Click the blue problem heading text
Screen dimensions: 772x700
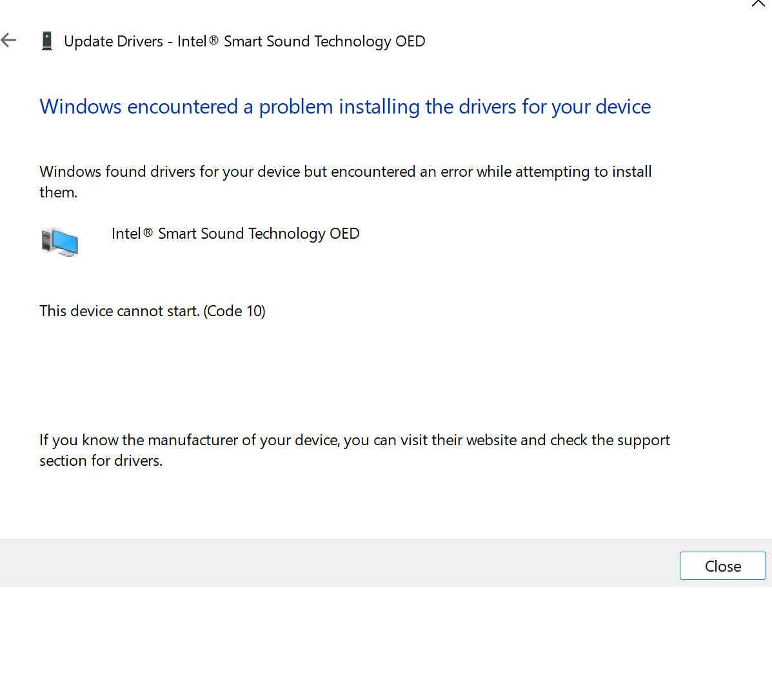coord(345,106)
